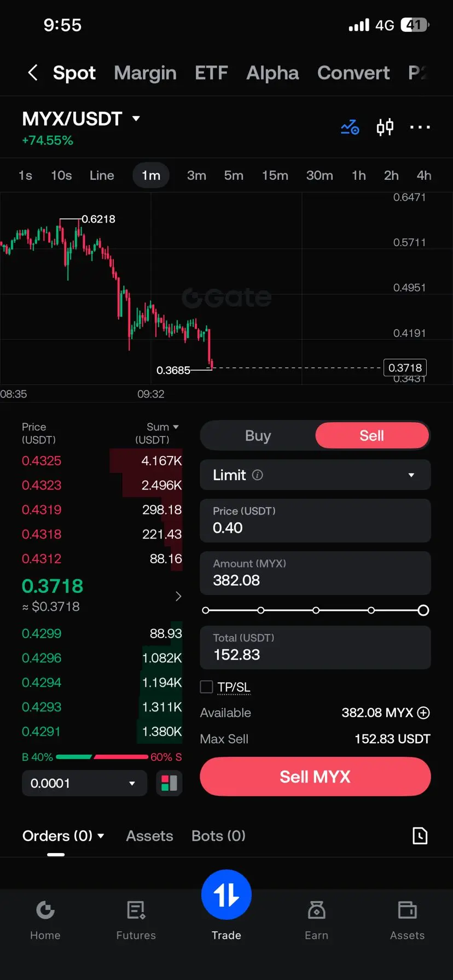Edit the Amount (MYX) field
This screenshot has width=453, height=980.
click(x=315, y=573)
